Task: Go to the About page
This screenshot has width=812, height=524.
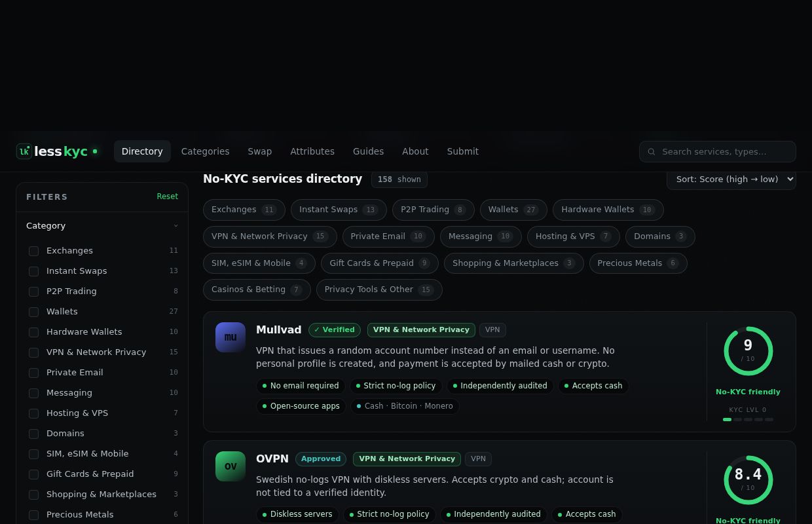Action: click(x=415, y=151)
